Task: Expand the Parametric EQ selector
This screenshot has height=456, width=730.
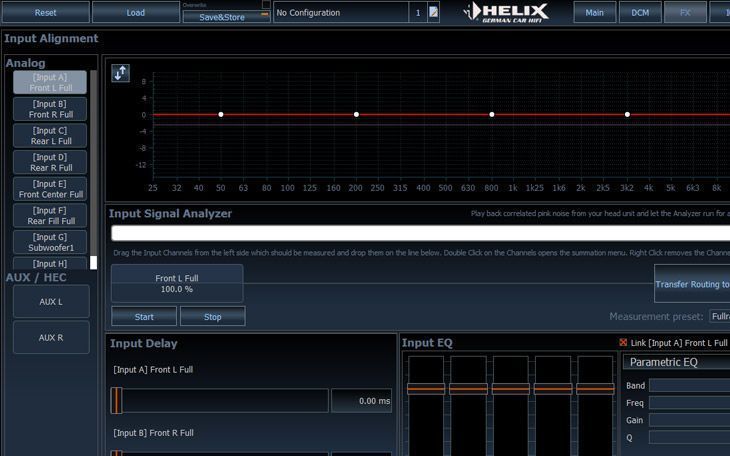Action: [x=676, y=362]
